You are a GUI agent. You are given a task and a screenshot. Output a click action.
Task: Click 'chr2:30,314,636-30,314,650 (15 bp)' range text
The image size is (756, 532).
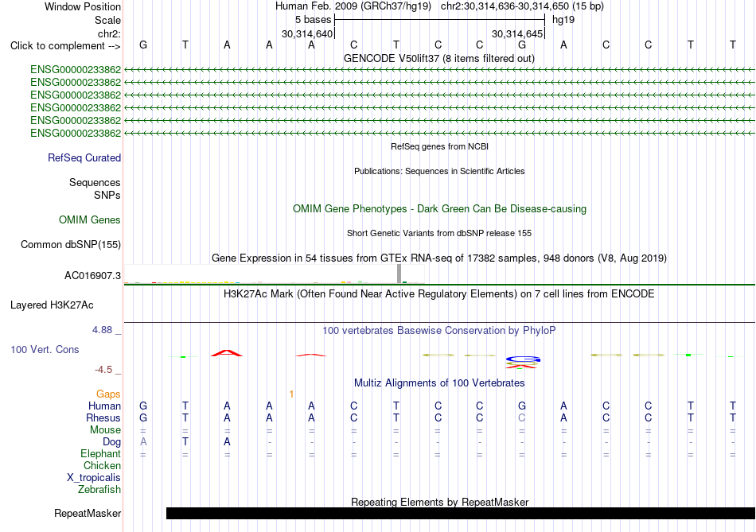[522, 6]
